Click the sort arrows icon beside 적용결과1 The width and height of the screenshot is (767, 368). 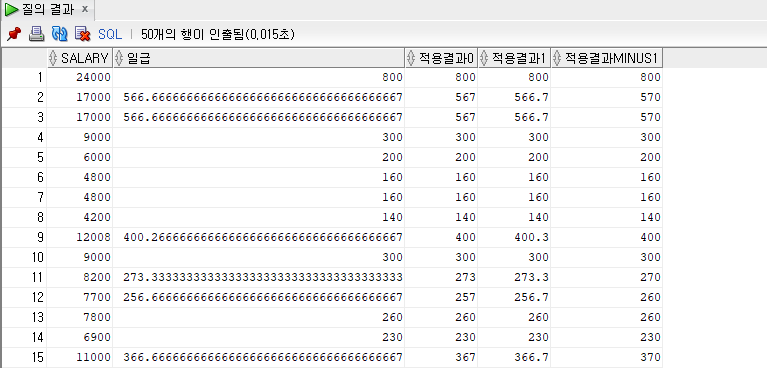484,58
